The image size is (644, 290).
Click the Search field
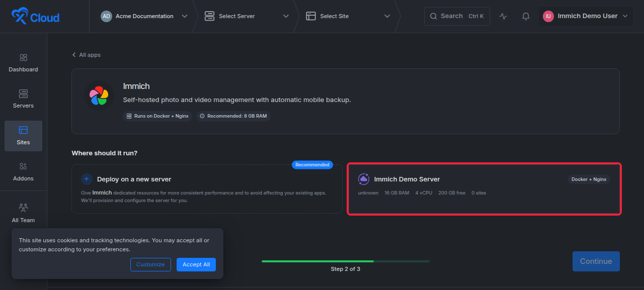[457, 16]
